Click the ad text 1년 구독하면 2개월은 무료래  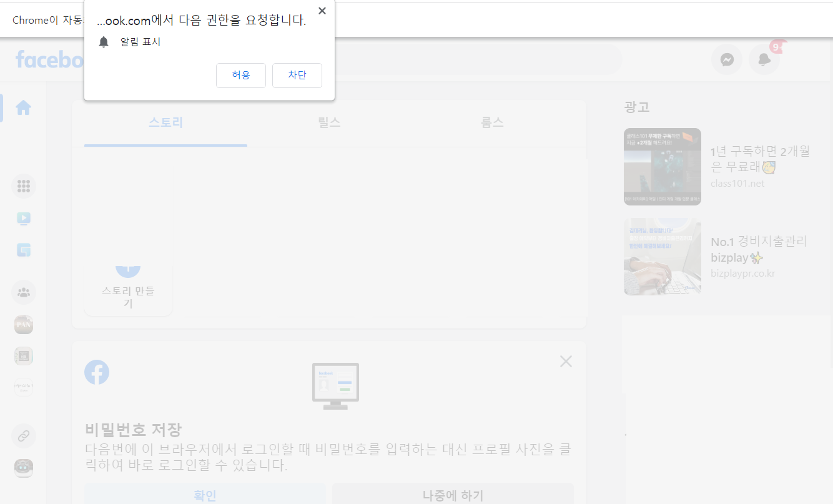point(760,159)
